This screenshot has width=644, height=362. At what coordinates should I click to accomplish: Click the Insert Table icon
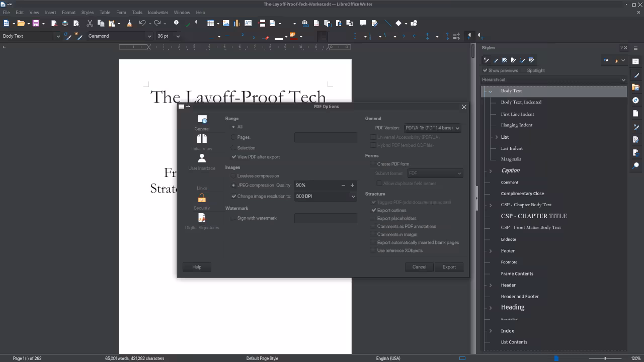point(211,23)
